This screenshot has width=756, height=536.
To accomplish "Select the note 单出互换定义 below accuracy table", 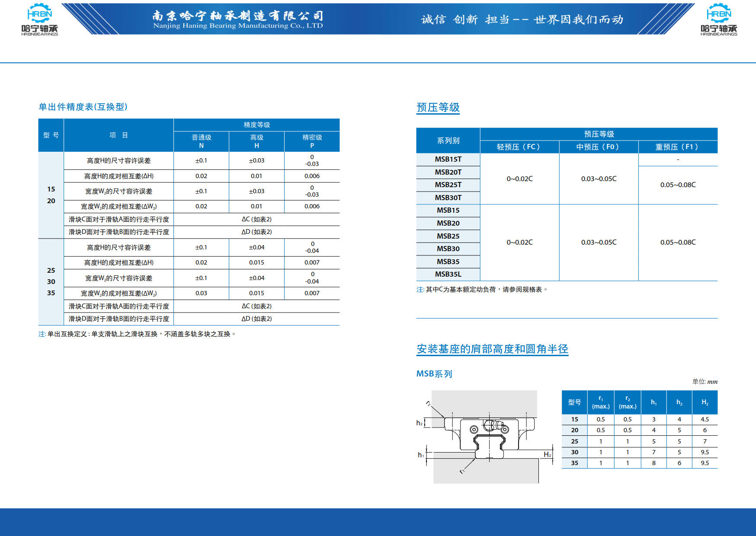I will (x=138, y=334).
